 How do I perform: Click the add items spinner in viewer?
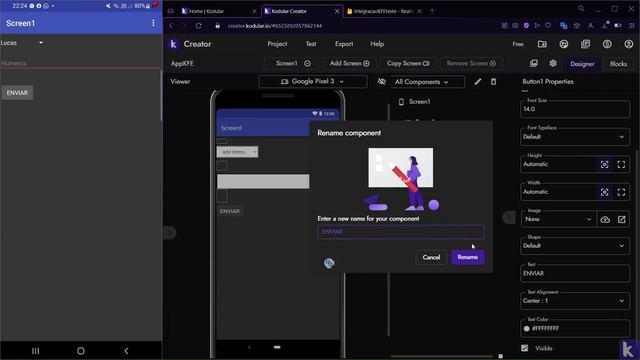pos(237,152)
